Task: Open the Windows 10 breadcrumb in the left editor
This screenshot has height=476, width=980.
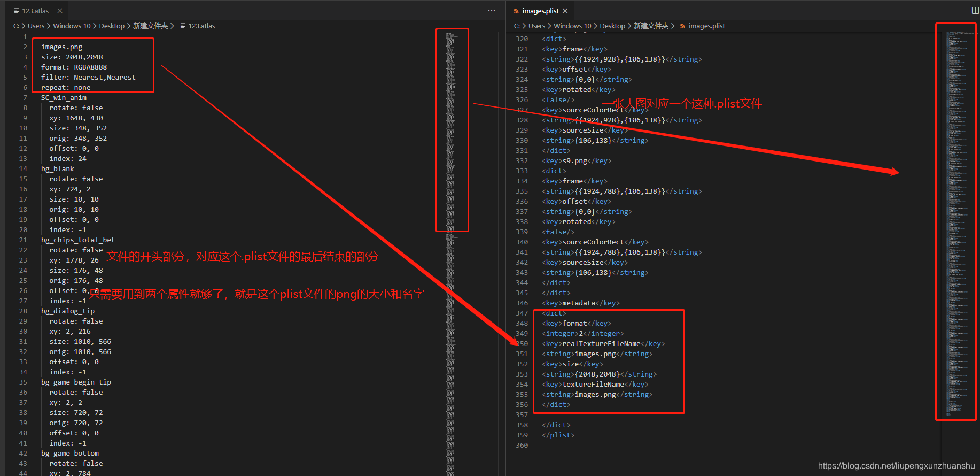Action: (x=72, y=26)
